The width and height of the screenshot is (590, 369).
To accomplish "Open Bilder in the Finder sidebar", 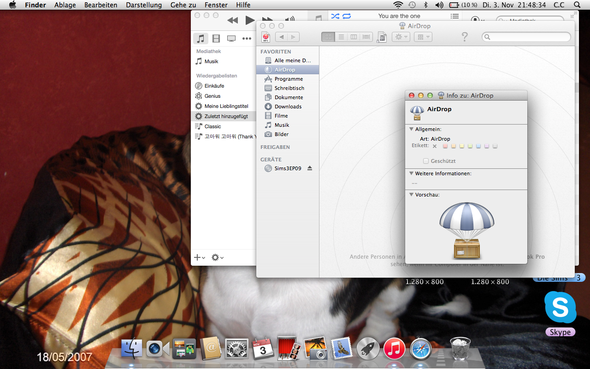I will 288,134.
